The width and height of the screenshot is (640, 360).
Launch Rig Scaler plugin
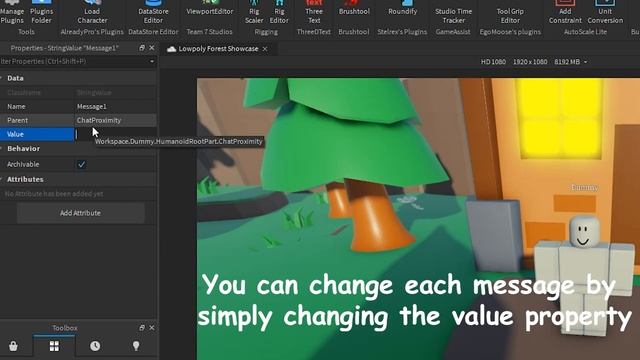click(254, 12)
